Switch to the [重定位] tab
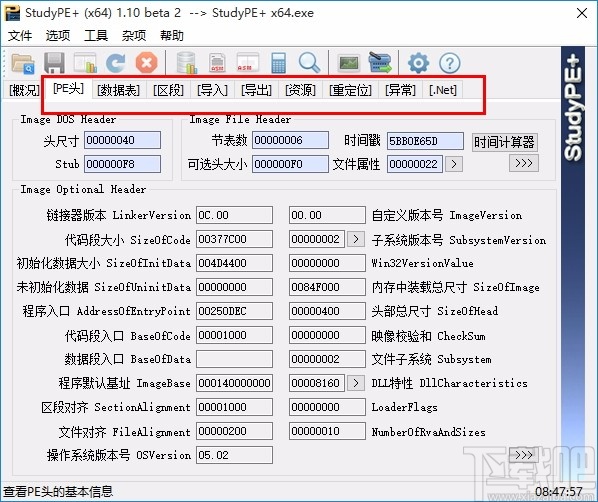Viewport: 598px width, 502px height. (x=350, y=90)
